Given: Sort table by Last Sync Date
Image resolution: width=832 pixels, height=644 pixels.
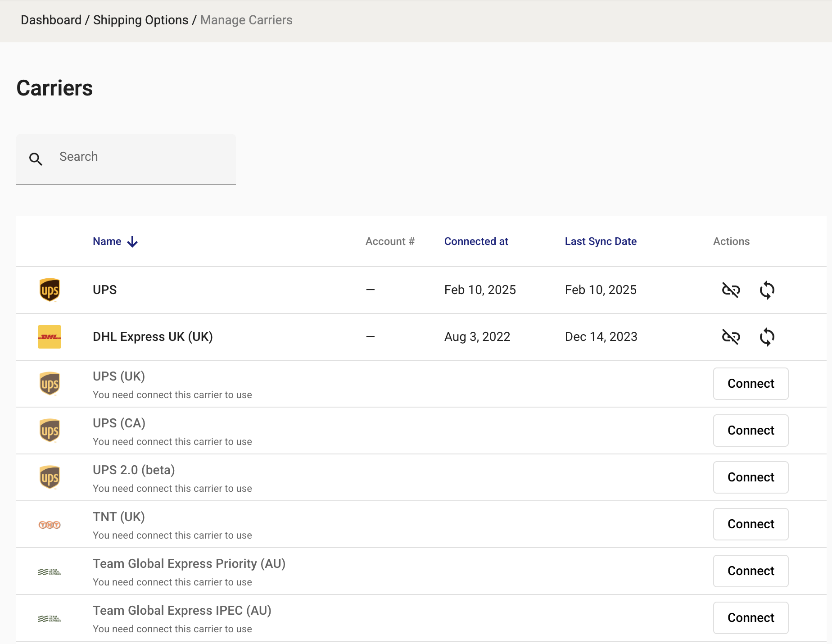Looking at the screenshot, I should click(x=601, y=241).
